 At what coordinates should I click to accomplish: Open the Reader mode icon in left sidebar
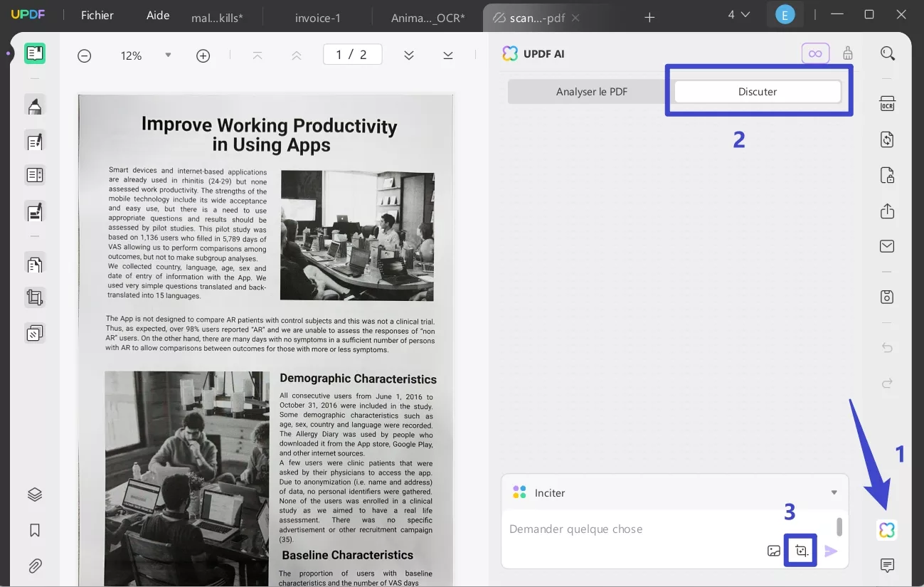[x=34, y=53]
